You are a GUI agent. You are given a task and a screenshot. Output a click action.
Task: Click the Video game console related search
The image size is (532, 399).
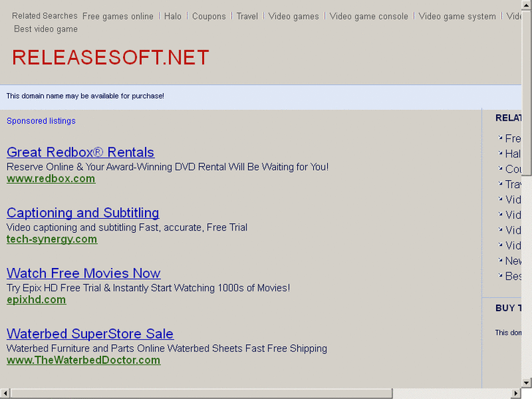pos(369,16)
